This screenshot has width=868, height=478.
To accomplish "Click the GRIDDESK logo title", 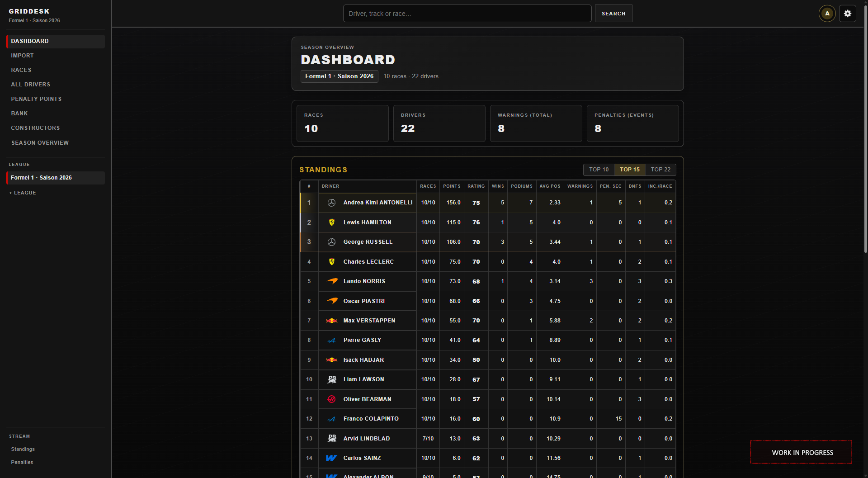I will click(x=29, y=11).
